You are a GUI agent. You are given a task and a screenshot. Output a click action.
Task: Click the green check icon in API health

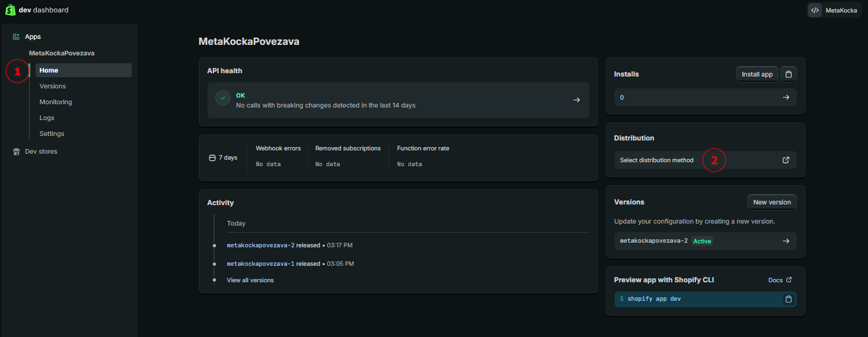coord(223,98)
